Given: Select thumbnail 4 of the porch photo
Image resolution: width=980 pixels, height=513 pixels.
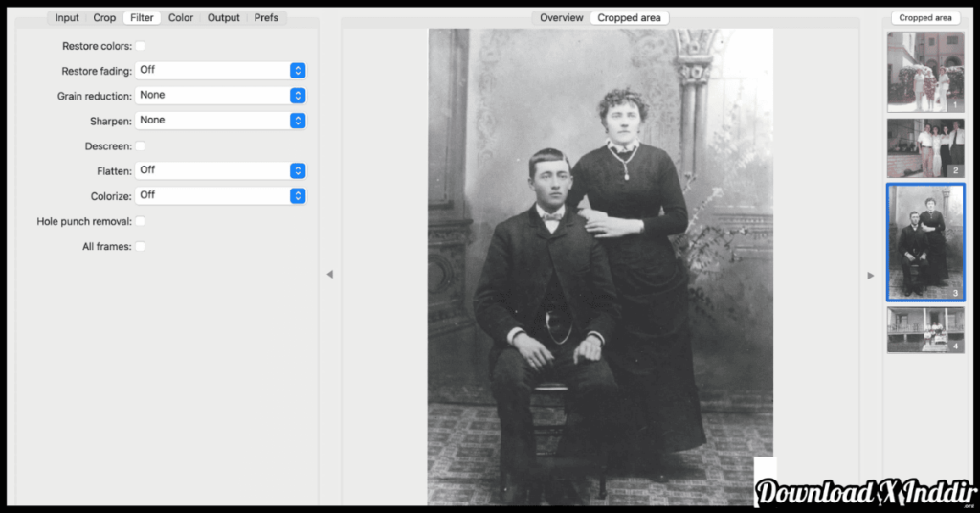Looking at the screenshot, I should [924, 329].
